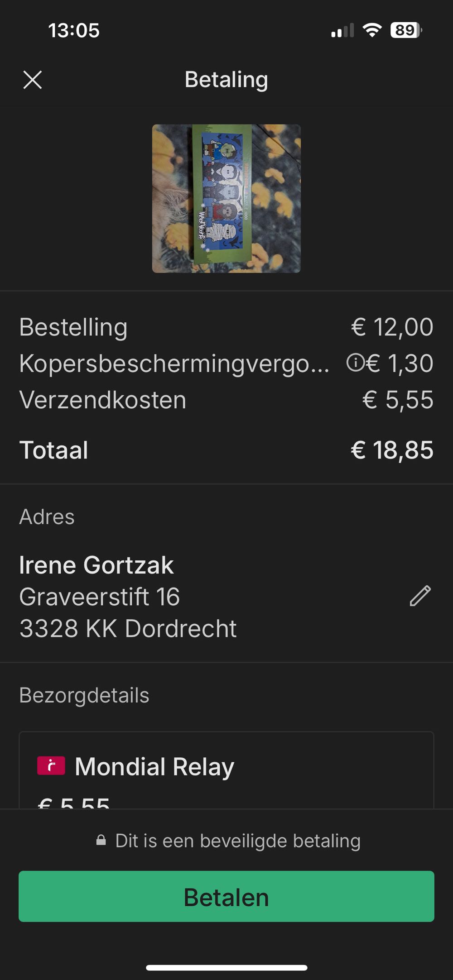This screenshot has height=980, width=453.
Task: Tap the cellular signal strength icon
Action: (x=342, y=31)
